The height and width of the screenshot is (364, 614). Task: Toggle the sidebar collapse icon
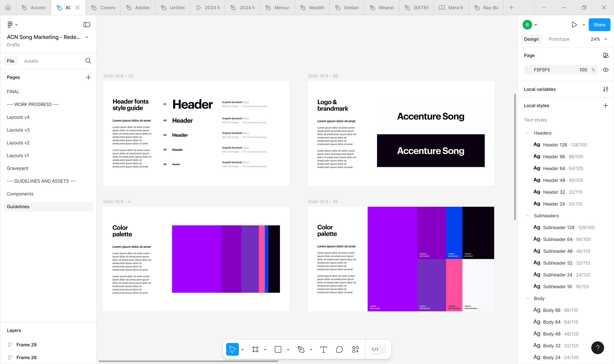click(x=87, y=25)
